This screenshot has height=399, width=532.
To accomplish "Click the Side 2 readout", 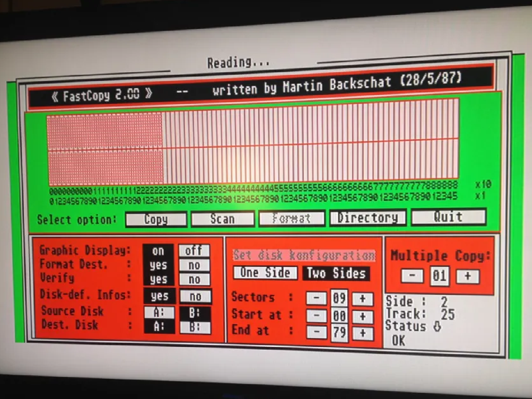I will tap(417, 301).
